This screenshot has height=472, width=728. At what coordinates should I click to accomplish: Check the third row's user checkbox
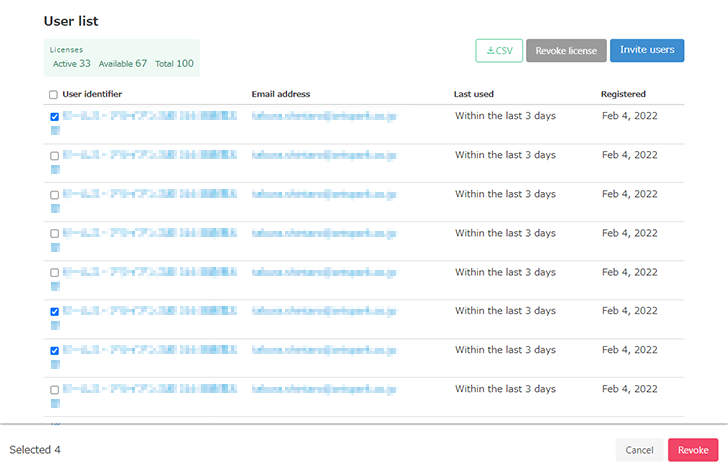click(54, 195)
